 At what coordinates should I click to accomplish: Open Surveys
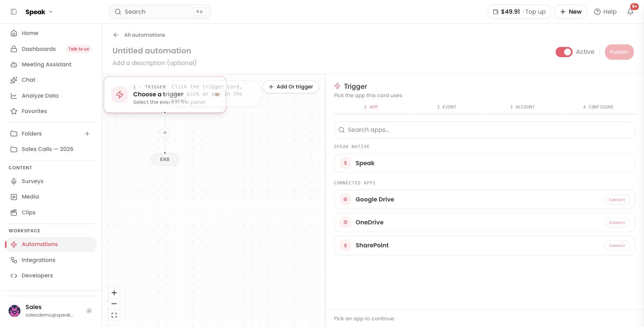(51, 181)
